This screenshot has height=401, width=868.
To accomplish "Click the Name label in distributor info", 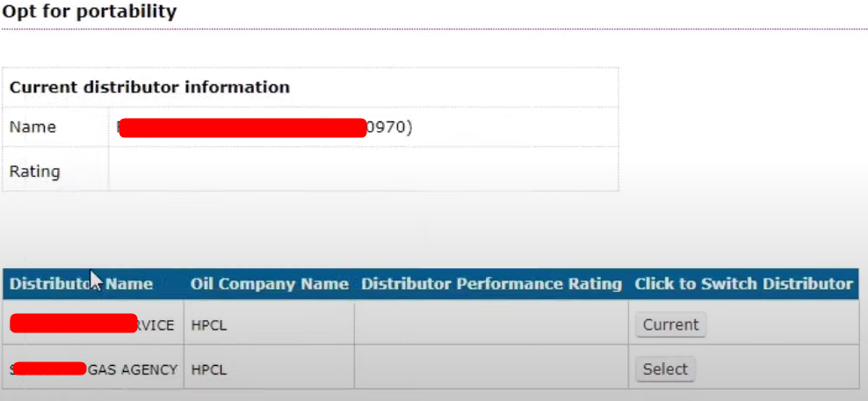I will coord(33,128).
